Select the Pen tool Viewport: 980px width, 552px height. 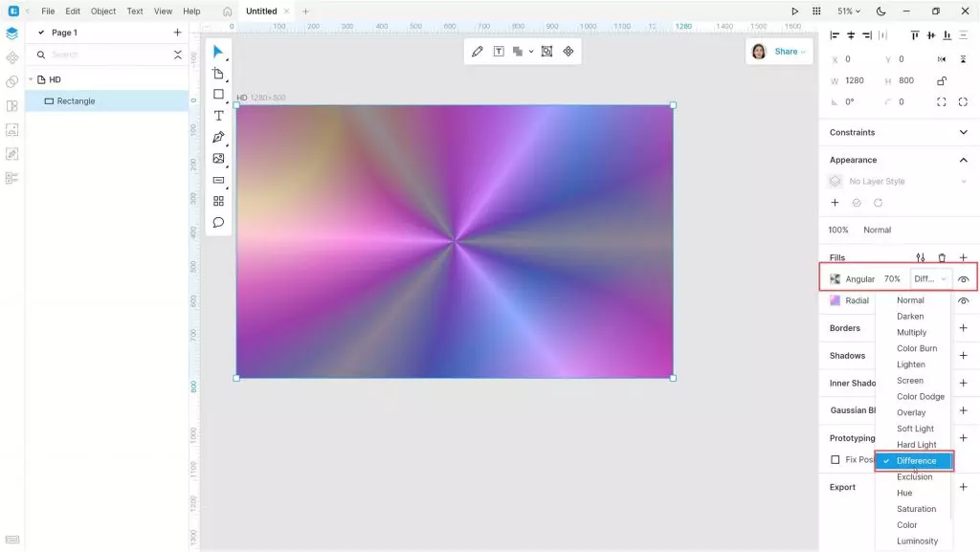(x=218, y=138)
